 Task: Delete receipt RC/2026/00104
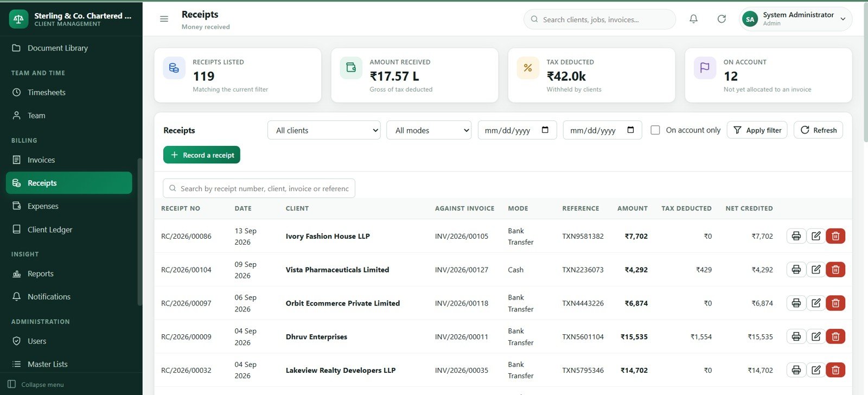835,270
